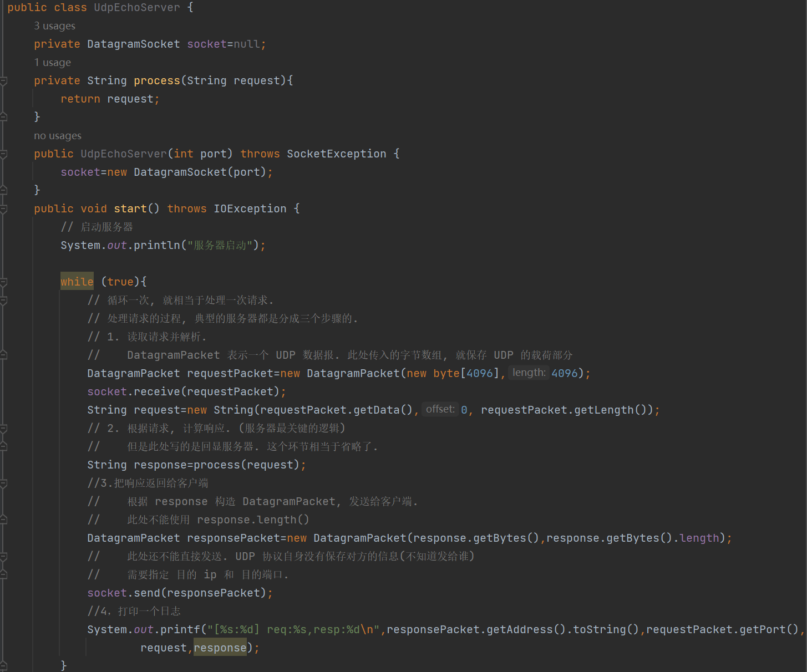The width and height of the screenshot is (807, 672).
Task: Click comment '// 启动服务器'
Action: (x=97, y=227)
